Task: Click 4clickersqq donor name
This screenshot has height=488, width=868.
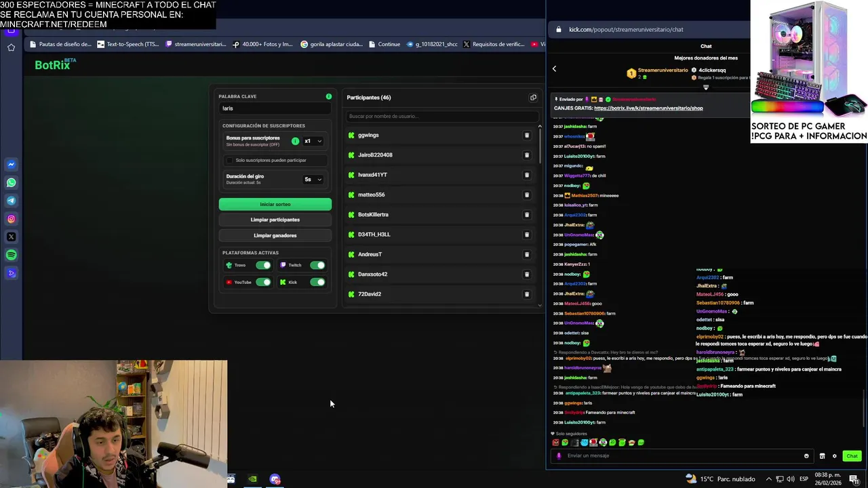Action: [712, 70]
